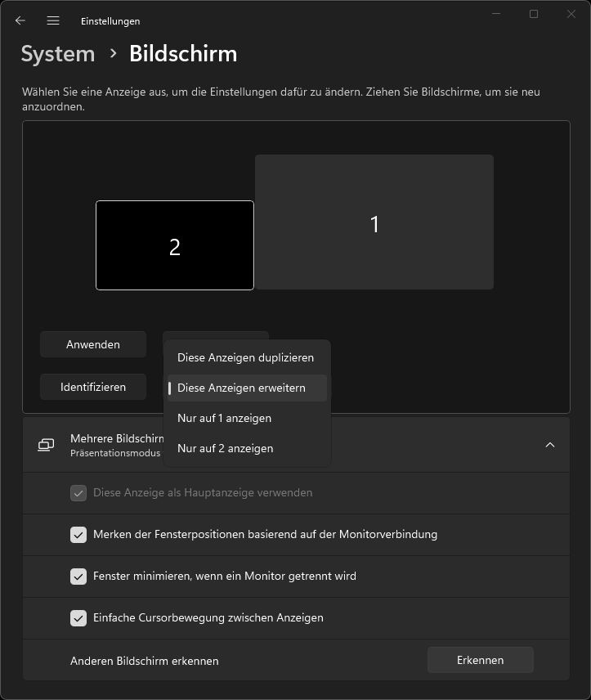Go to System in the breadcrumb
This screenshot has height=700, width=591.
point(58,54)
